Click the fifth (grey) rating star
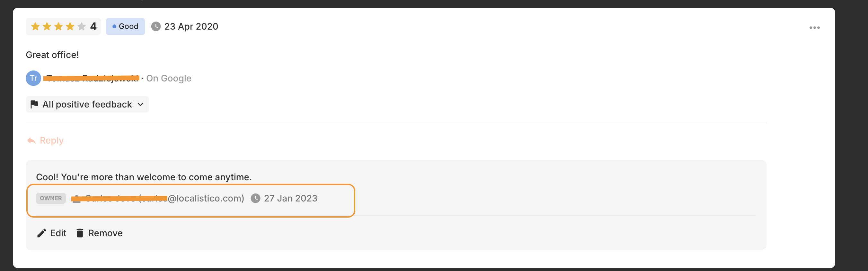 pyautogui.click(x=82, y=26)
